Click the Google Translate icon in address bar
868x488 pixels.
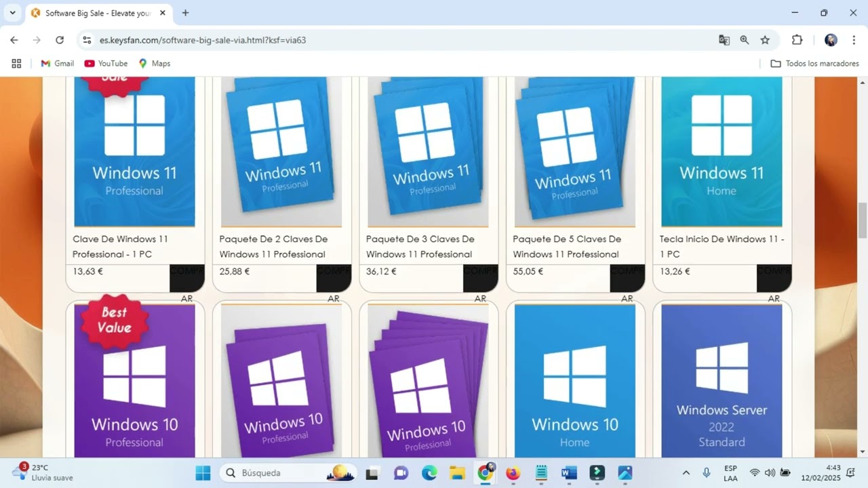click(x=724, y=40)
